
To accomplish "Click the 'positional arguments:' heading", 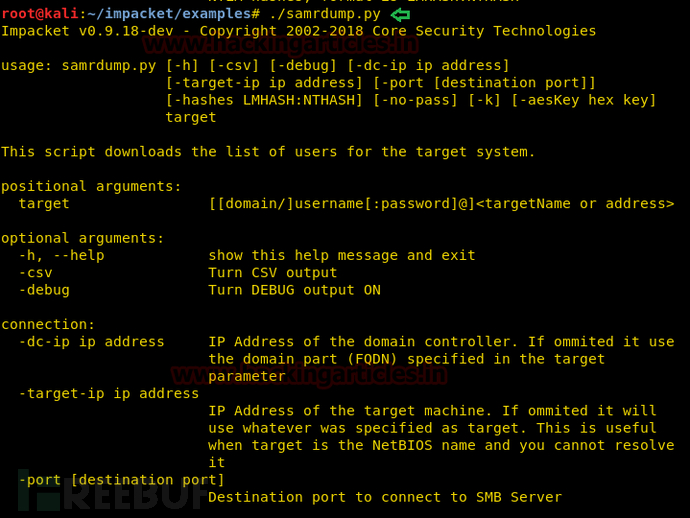I will (x=91, y=187).
